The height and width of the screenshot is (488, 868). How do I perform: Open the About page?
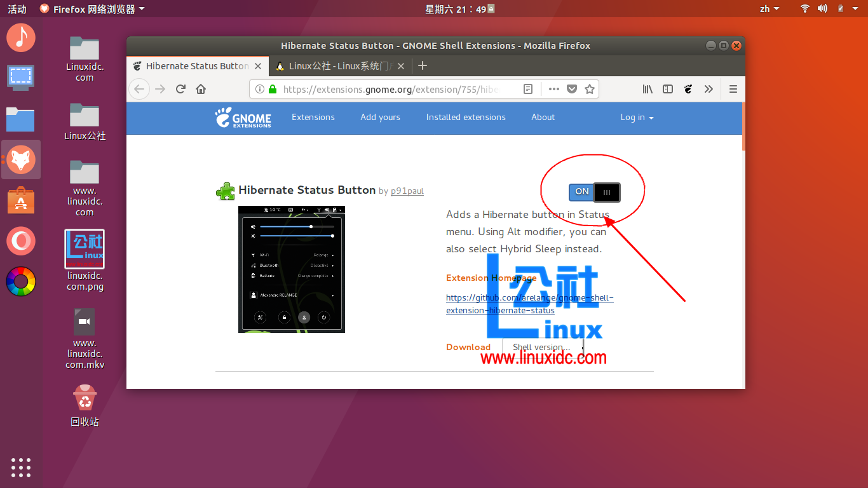point(543,117)
